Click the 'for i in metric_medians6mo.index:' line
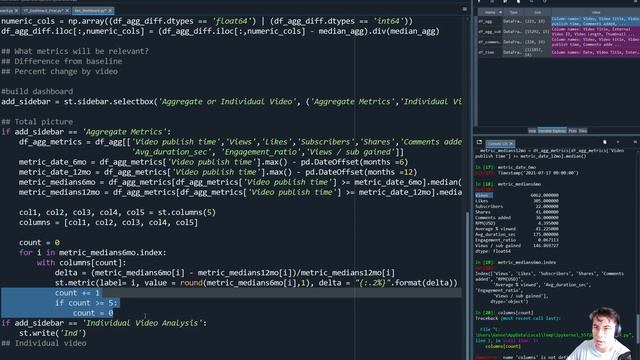640x360 pixels. pos(93,253)
